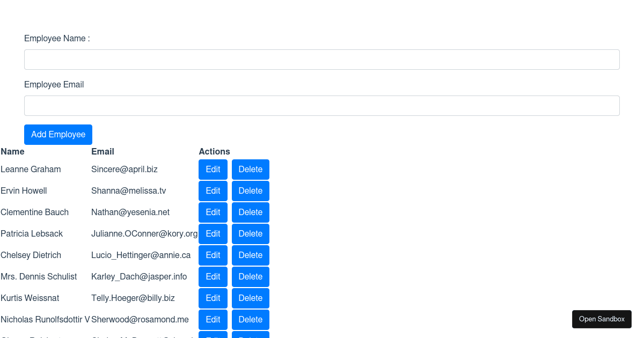This screenshot has width=644, height=338.
Task: Click Edit for Clementine Bauch
Action: (213, 212)
